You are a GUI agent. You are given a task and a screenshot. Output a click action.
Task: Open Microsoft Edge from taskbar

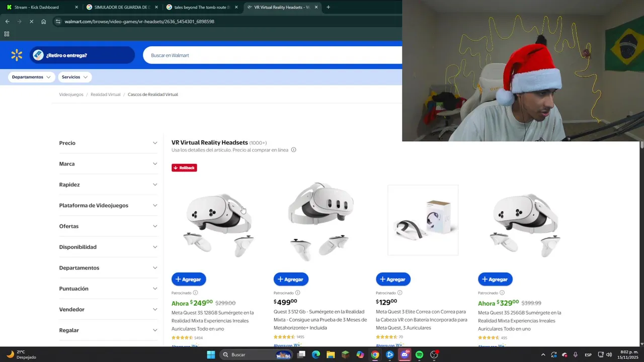click(316, 354)
